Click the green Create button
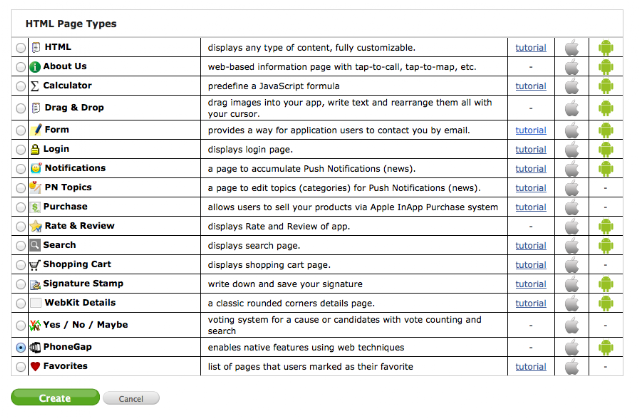The width and height of the screenshot is (640, 419). coord(55,397)
